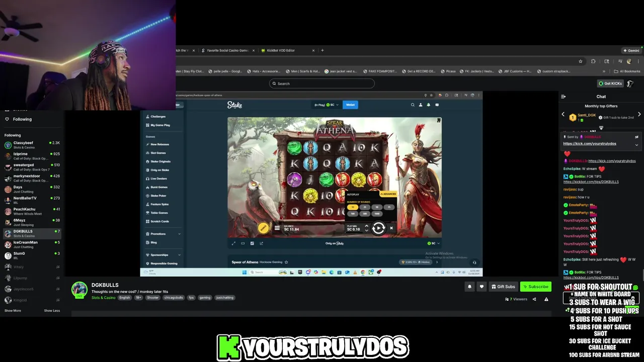
Task: Increase the play amount stepper
Action: coord(366,226)
